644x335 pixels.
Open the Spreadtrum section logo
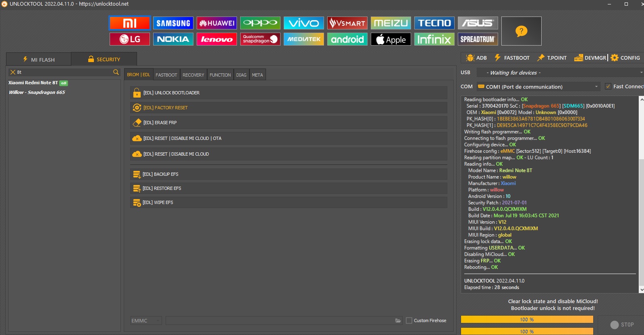tap(478, 39)
